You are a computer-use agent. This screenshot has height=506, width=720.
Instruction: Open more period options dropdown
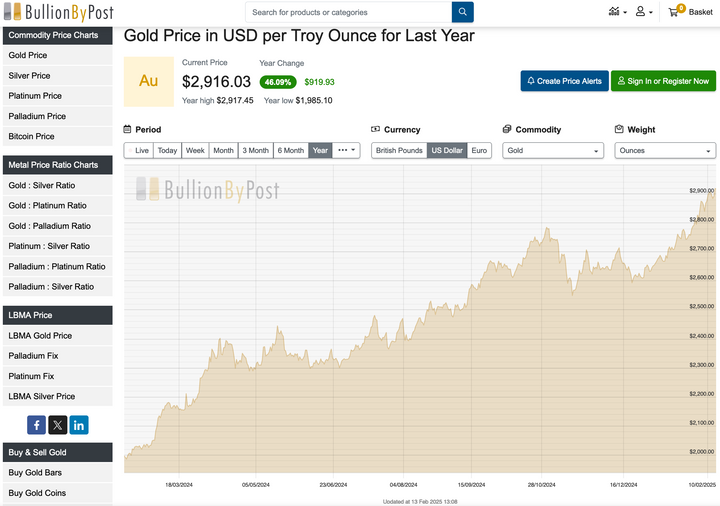coord(346,150)
